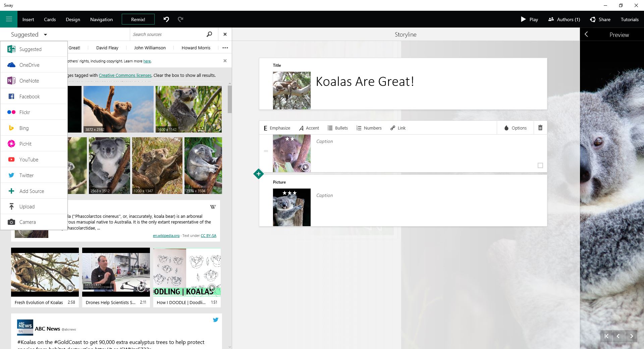
Task: Click the Remix! button
Action: click(x=138, y=19)
